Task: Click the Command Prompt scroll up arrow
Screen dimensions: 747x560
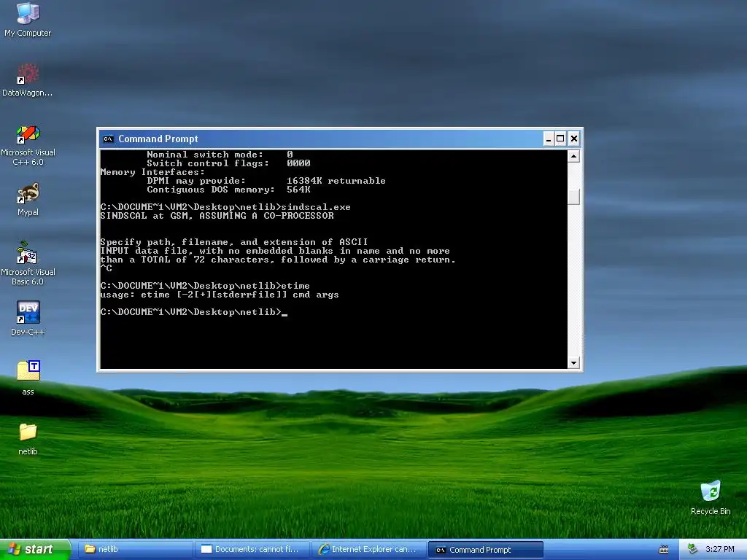Action: pyautogui.click(x=573, y=156)
